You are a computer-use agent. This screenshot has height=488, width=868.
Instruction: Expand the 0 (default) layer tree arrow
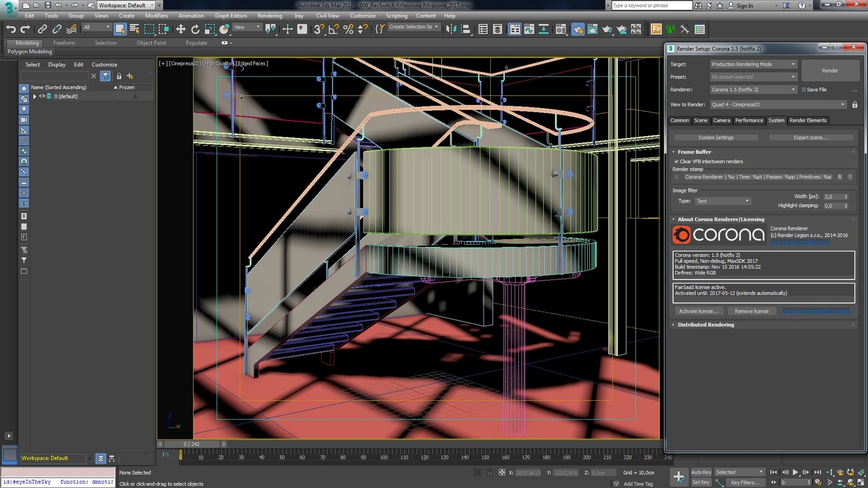[x=35, y=96]
